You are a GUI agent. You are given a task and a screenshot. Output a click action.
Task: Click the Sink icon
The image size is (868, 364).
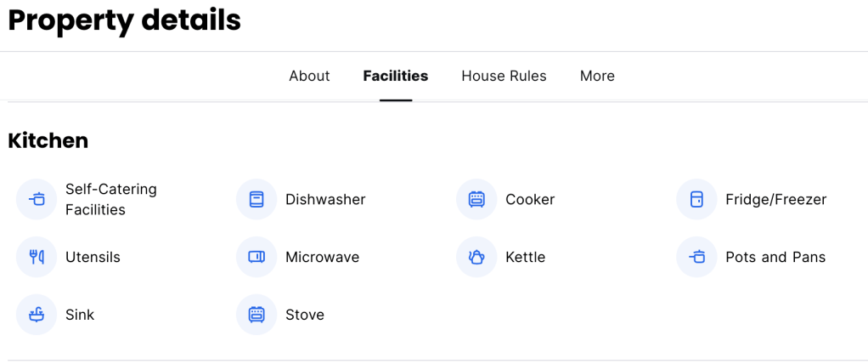[37, 315]
